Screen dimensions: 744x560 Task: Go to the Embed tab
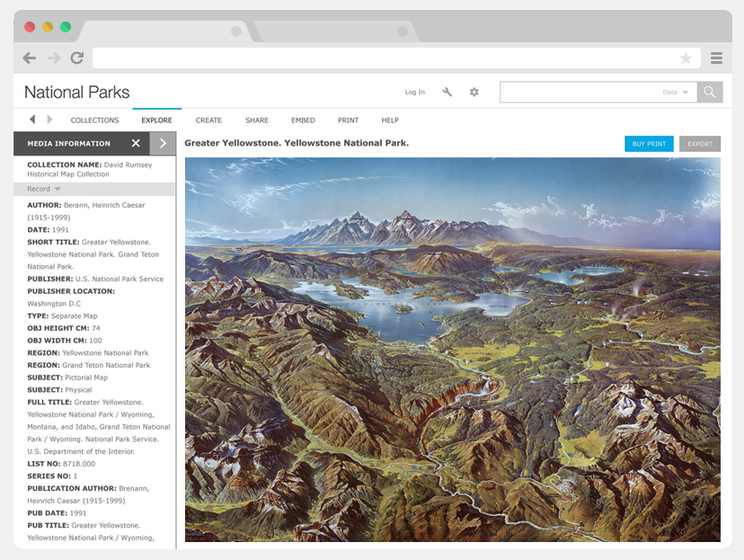pos(303,120)
